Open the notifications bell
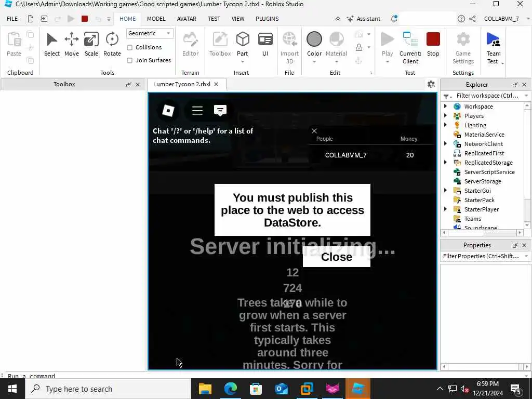The width and height of the screenshot is (532, 399). pos(394,19)
